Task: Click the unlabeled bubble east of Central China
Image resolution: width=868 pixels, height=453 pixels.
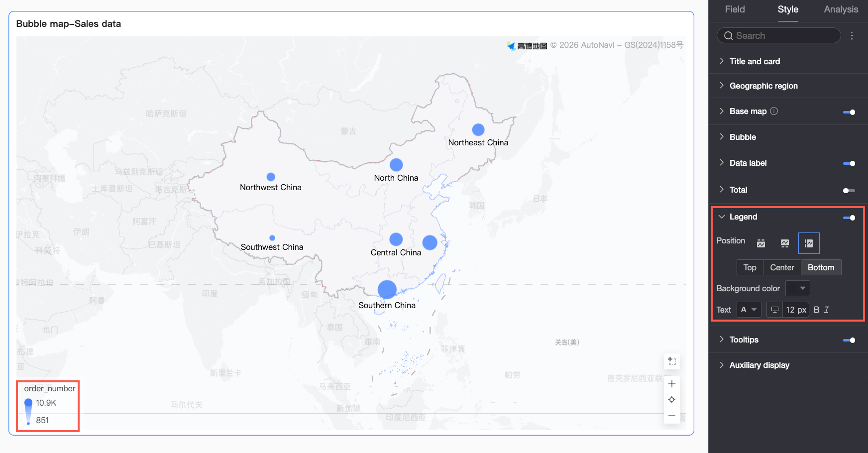Action: [430, 242]
